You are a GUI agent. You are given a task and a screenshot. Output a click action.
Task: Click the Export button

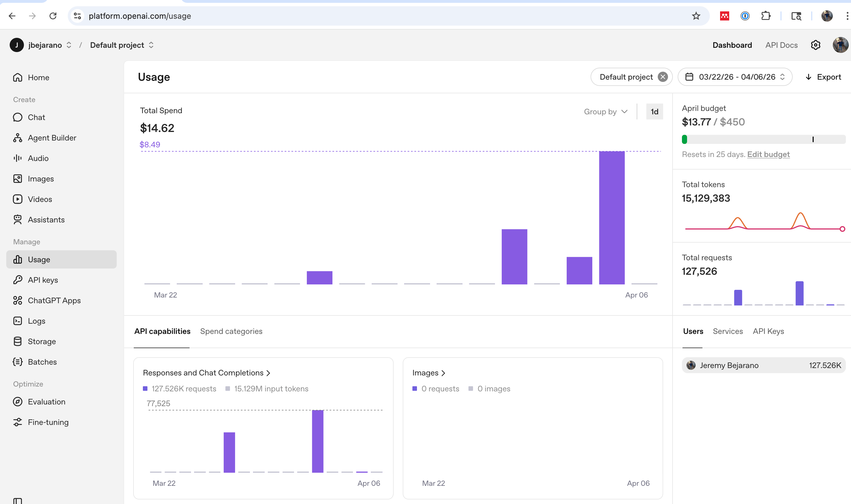tap(823, 77)
